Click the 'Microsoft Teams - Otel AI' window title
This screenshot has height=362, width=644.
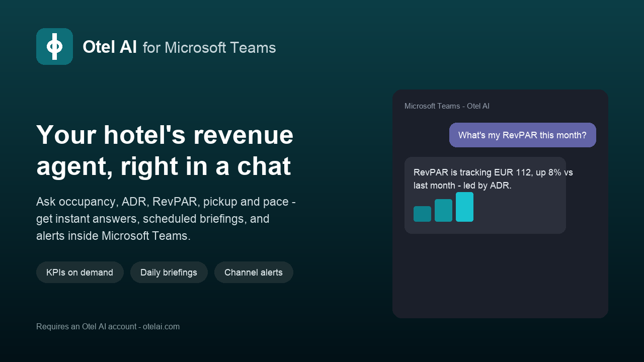(x=447, y=106)
